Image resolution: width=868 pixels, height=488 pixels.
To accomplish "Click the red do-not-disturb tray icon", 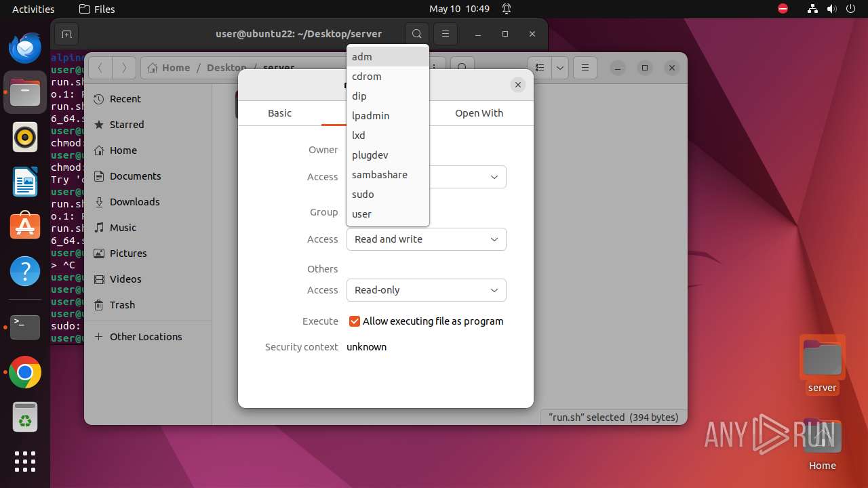I will 783,9.
